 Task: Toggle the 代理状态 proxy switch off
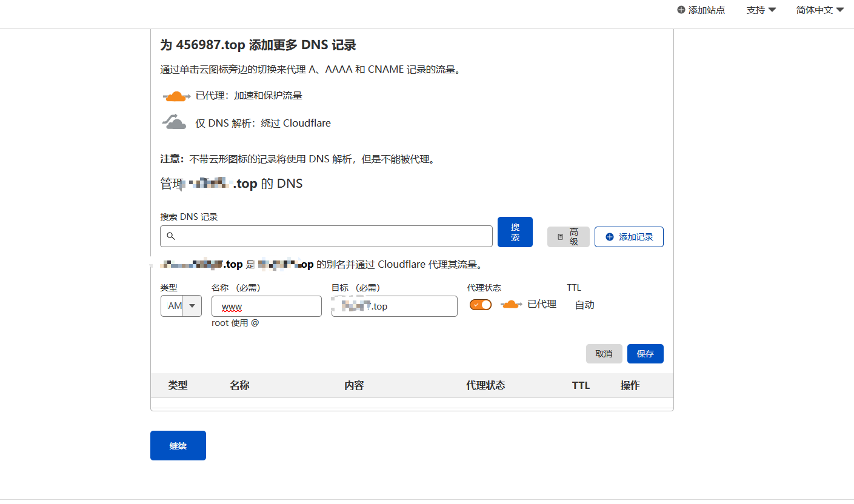click(481, 305)
